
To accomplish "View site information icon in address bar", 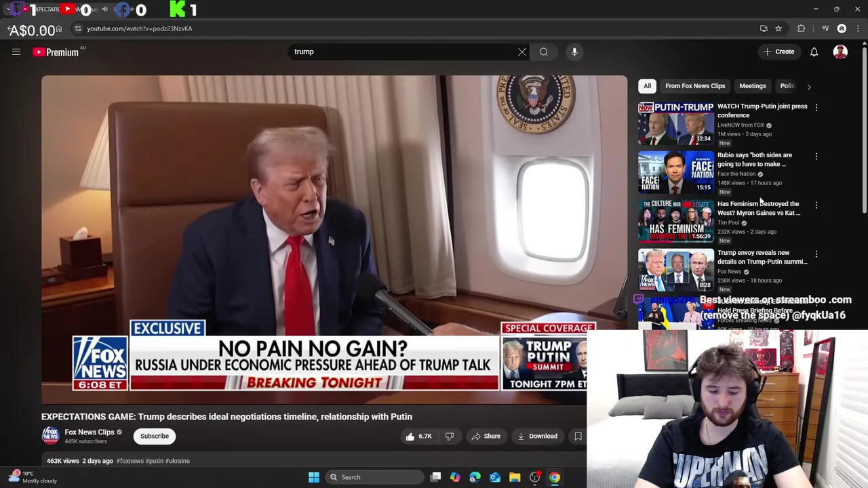I will 77,28.
